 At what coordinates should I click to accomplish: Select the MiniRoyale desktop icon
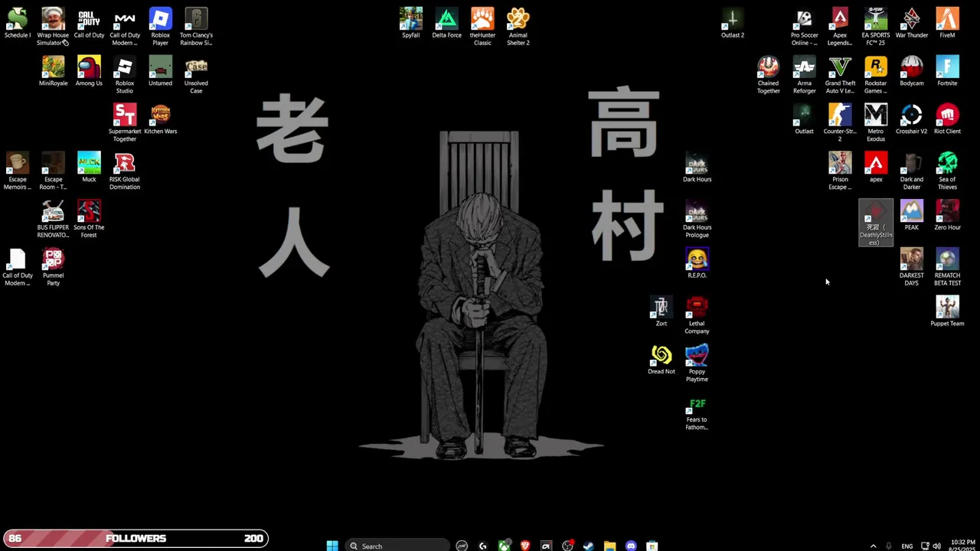coord(53,71)
